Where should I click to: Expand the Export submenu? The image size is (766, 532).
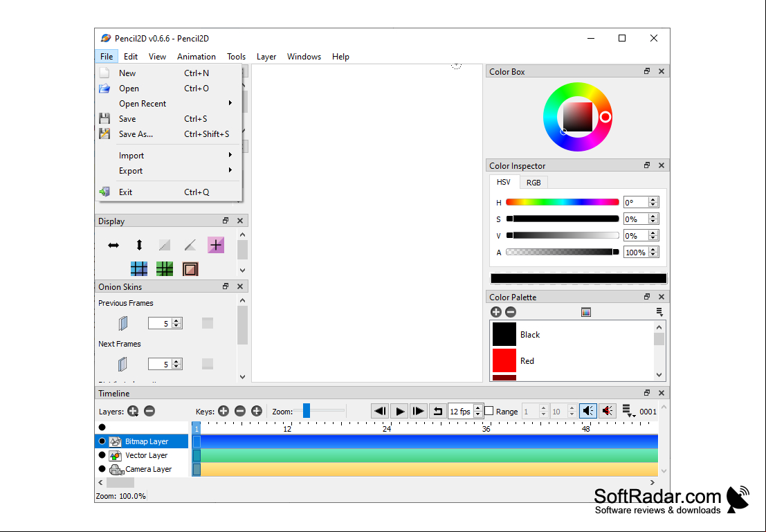point(169,170)
